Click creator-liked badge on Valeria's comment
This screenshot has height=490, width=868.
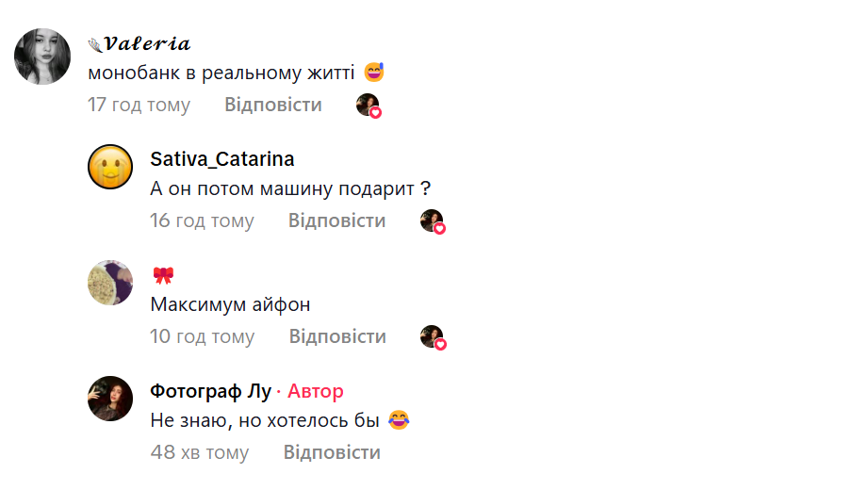368,106
